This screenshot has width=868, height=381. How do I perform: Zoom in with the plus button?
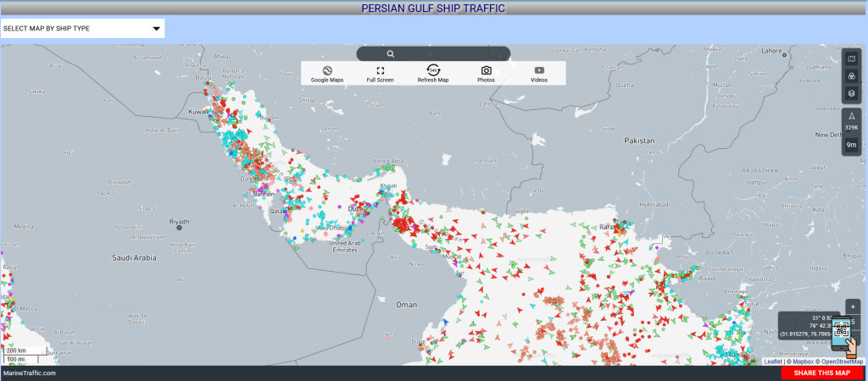[x=853, y=306]
